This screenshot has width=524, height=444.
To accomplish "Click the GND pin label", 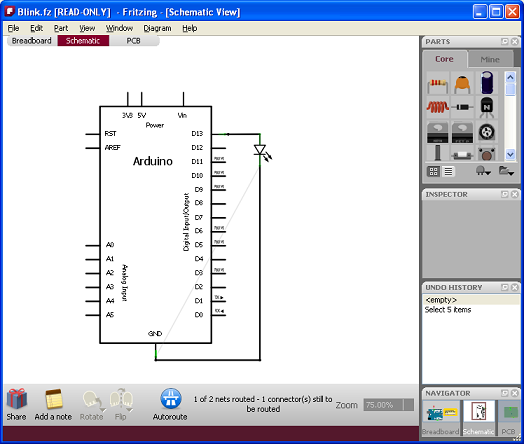I will coord(155,333).
